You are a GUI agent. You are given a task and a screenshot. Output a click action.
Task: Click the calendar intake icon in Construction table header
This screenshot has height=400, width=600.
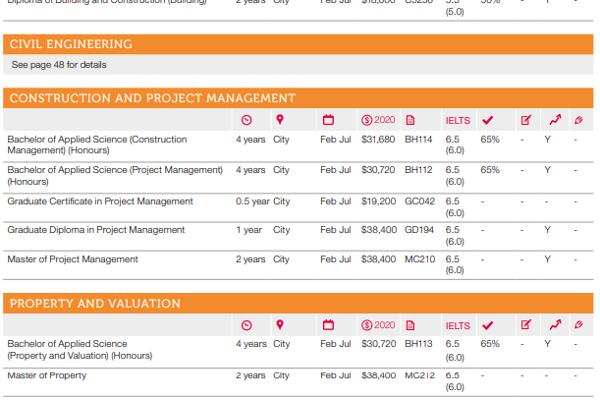[x=328, y=120]
